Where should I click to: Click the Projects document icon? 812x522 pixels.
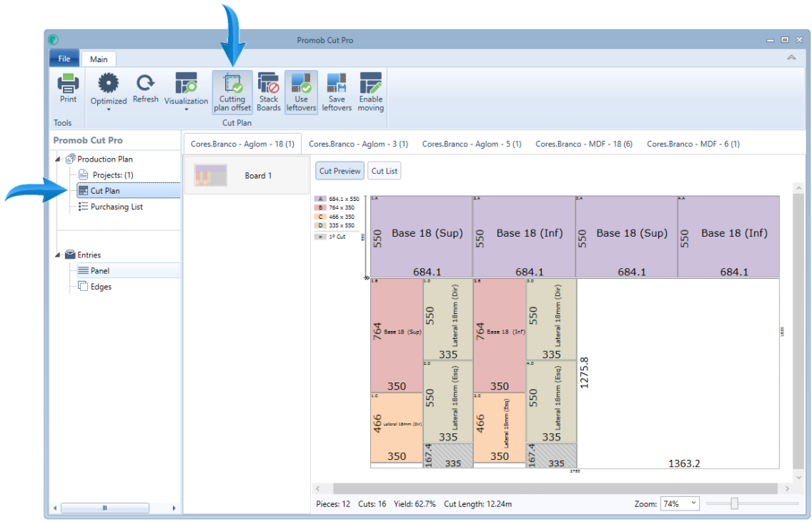83,174
